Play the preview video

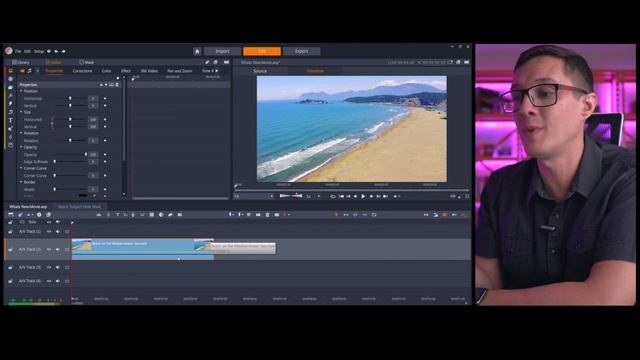click(363, 196)
